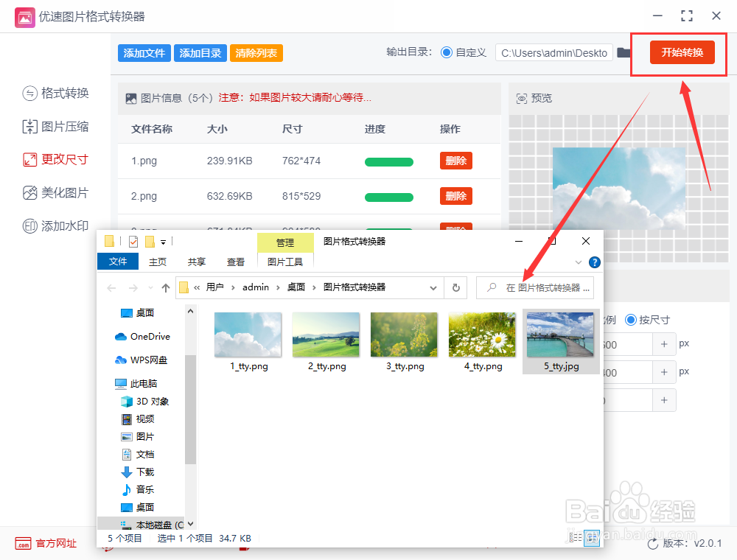Delete the 2.png row

pyautogui.click(x=456, y=196)
